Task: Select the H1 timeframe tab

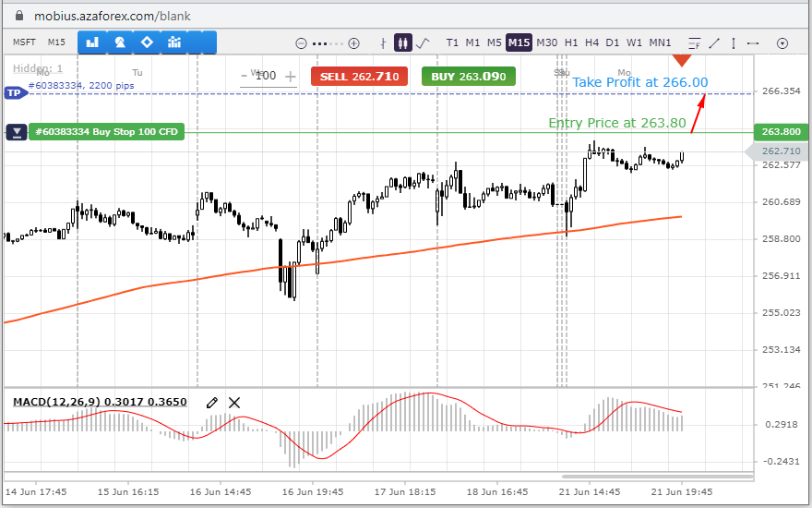Action: pos(571,42)
